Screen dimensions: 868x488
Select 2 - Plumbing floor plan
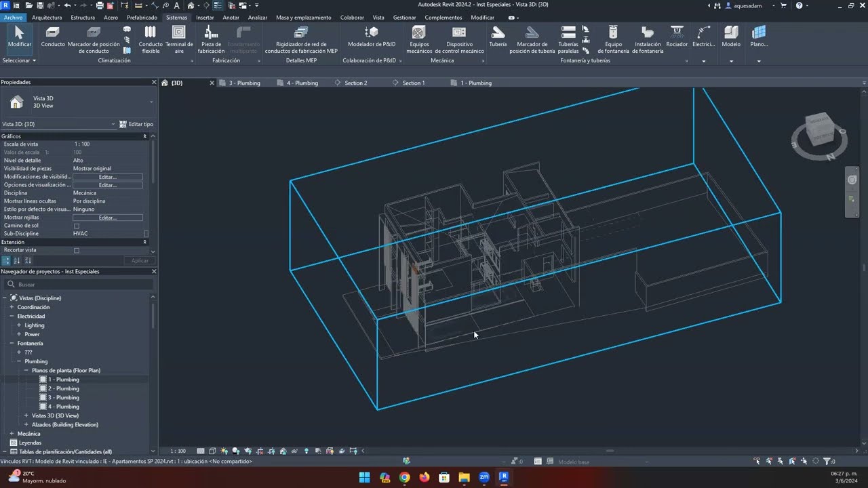(x=64, y=388)
